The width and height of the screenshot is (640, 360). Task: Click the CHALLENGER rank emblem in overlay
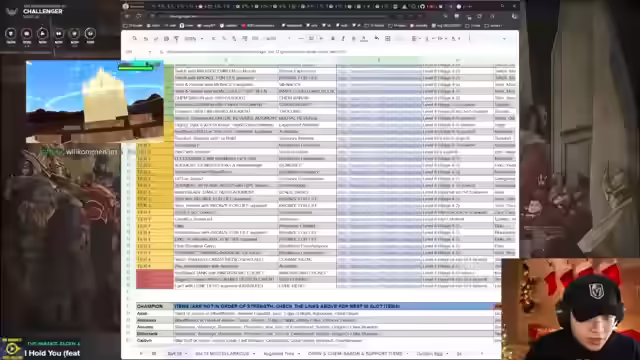[12, 11]
